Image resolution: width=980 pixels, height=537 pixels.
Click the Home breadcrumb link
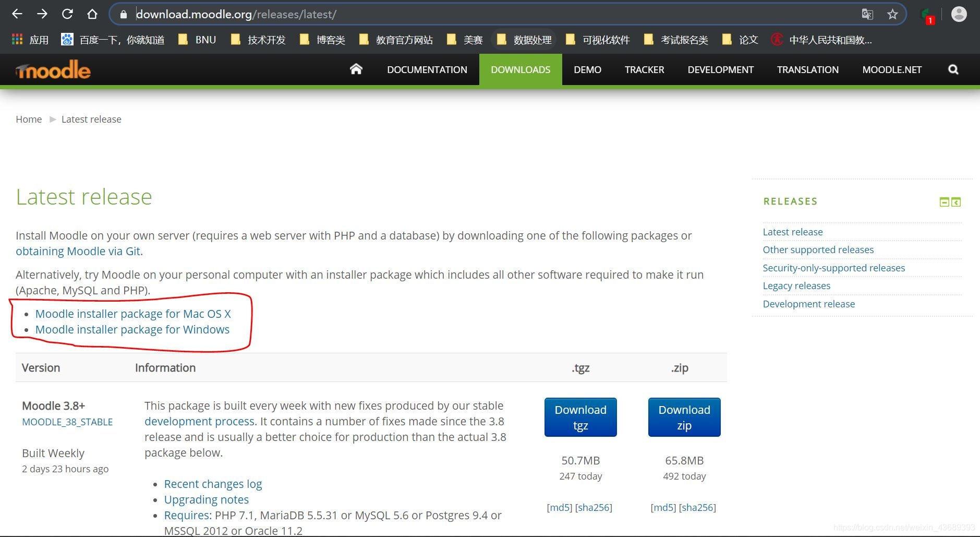tap(29, 119)
